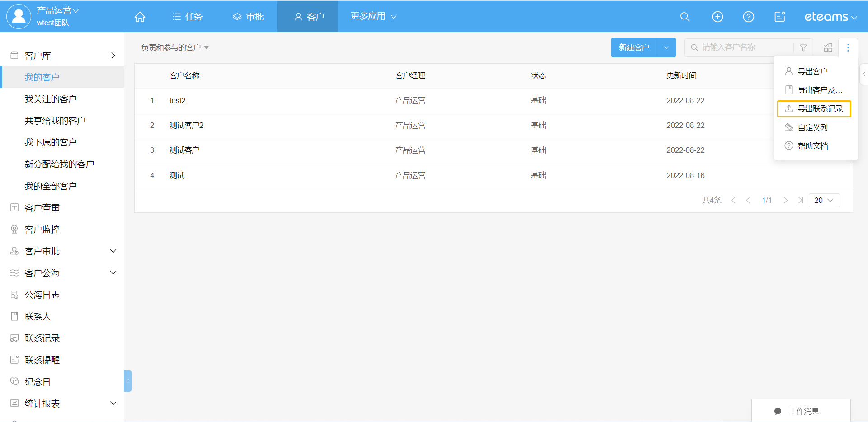
Task: Open the 新建客户 dropdown arrow
Action: coord(666,47)
